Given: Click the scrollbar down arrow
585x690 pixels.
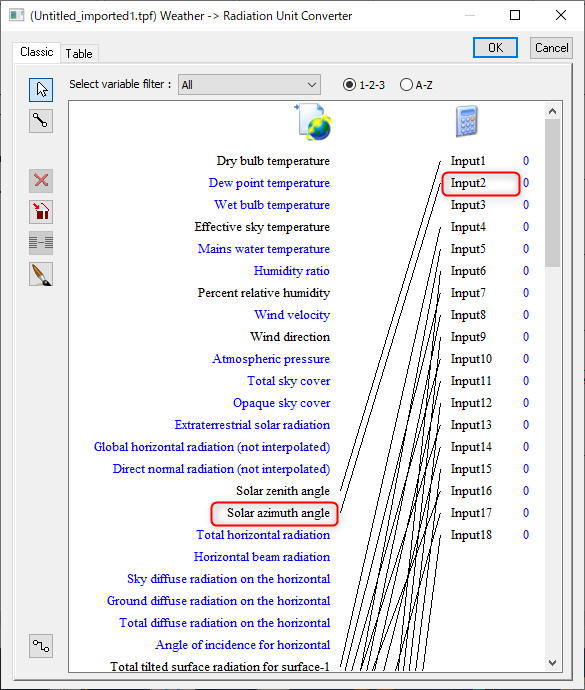Looking at the screenshot, I should (x=552, y=663).
